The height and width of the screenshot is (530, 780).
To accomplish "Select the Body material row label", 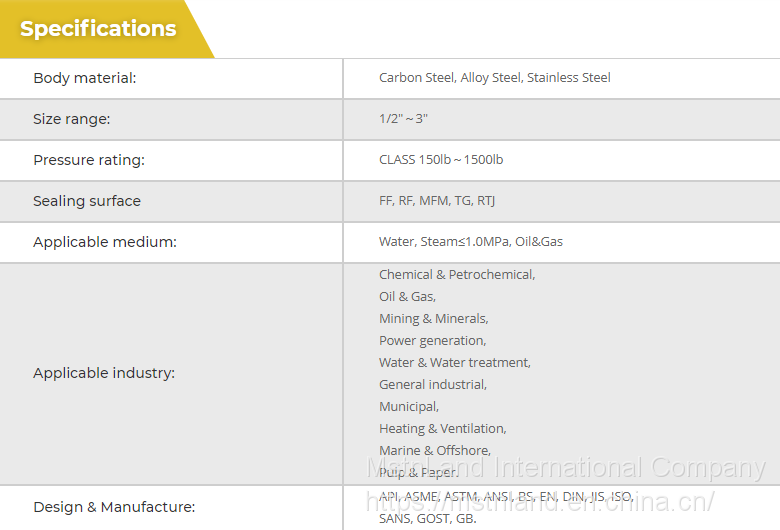I will click(85, 78).
